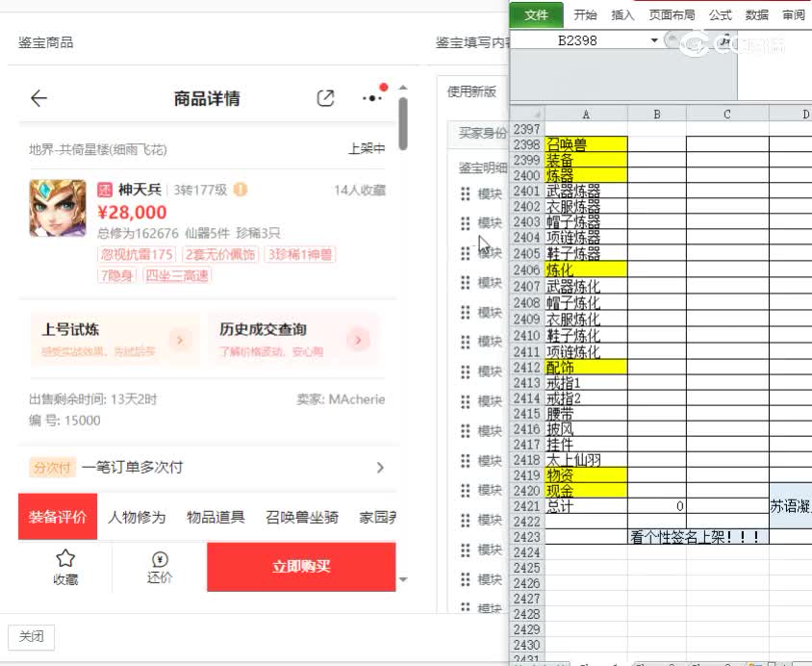
Task: Open the share icon beside 商品详情
Action: [x=326, y=98]
